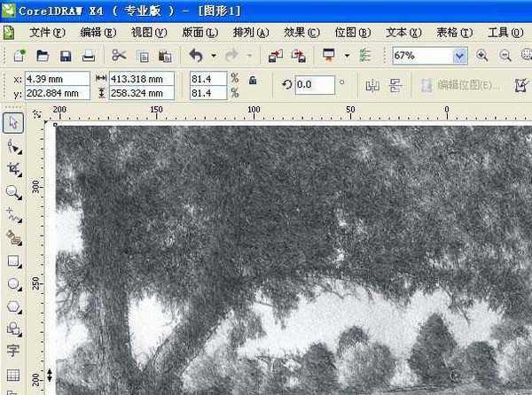Click the Copy icon

point(143,56)
